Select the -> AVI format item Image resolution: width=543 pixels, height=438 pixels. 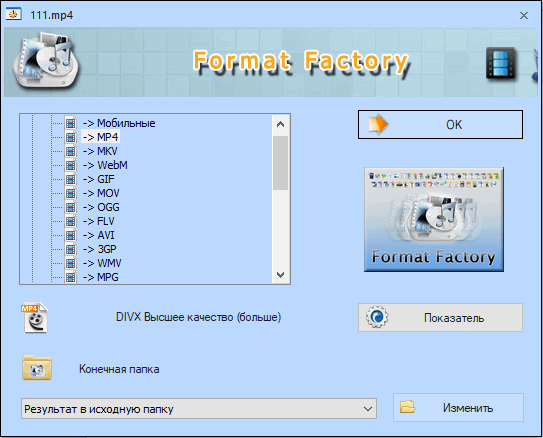[98, 235]
